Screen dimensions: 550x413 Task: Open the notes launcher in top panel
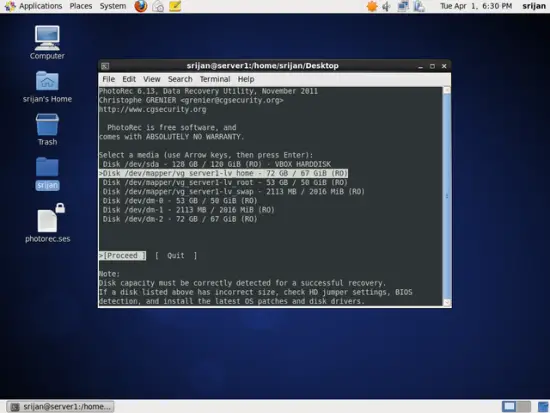pos(175,6)
